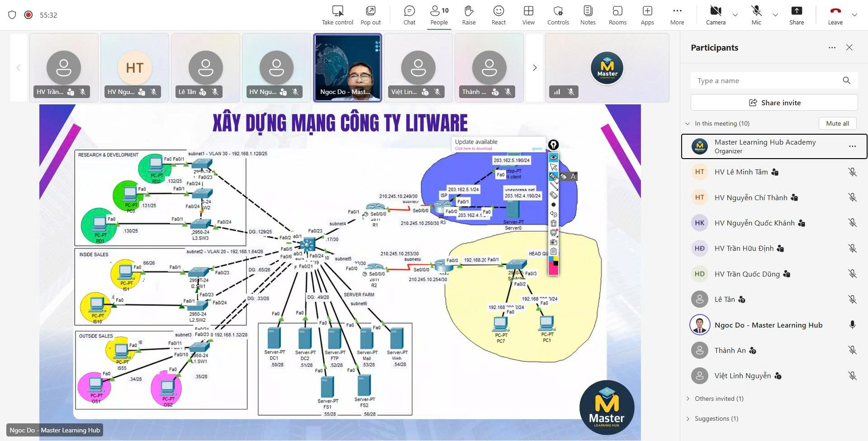Unmute the Mic

click(756, 15)
